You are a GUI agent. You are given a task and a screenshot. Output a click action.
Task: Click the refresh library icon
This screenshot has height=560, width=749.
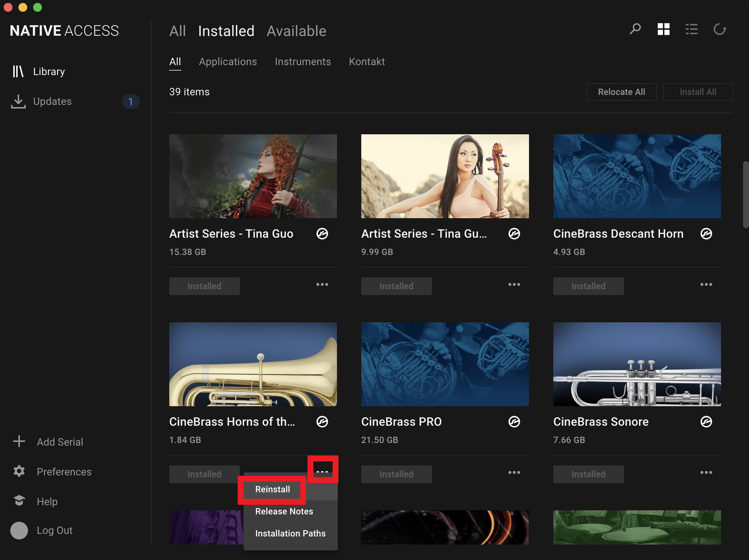coord(720,29)
